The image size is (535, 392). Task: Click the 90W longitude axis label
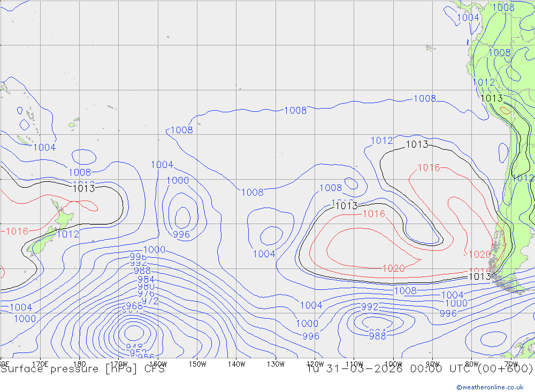click(433, 364)
